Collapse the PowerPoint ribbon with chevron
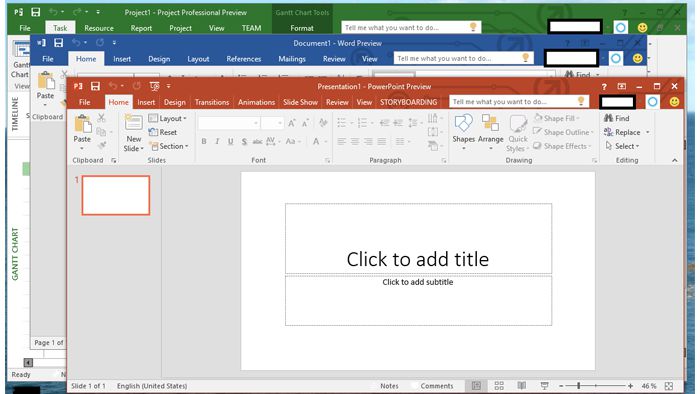 point(675,160)
